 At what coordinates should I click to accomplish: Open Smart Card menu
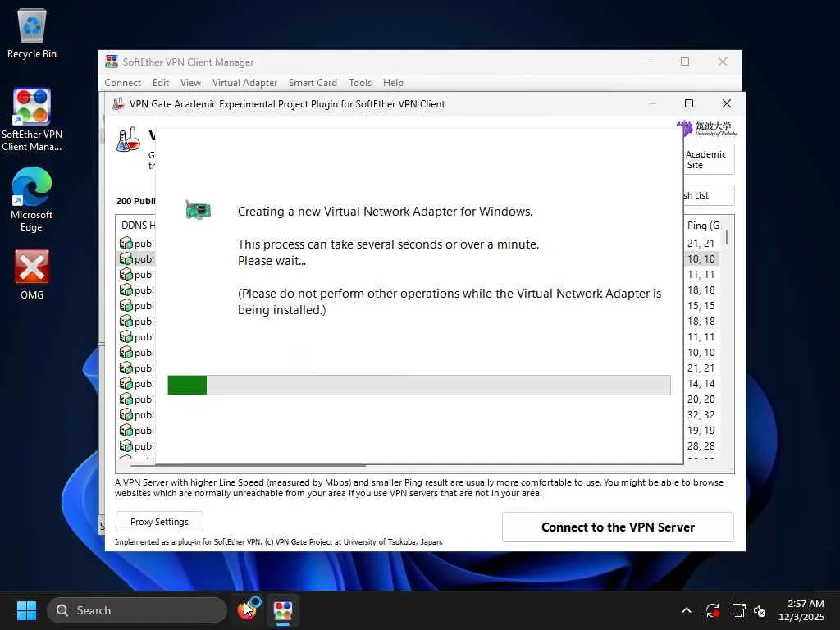tap(313, 83)
